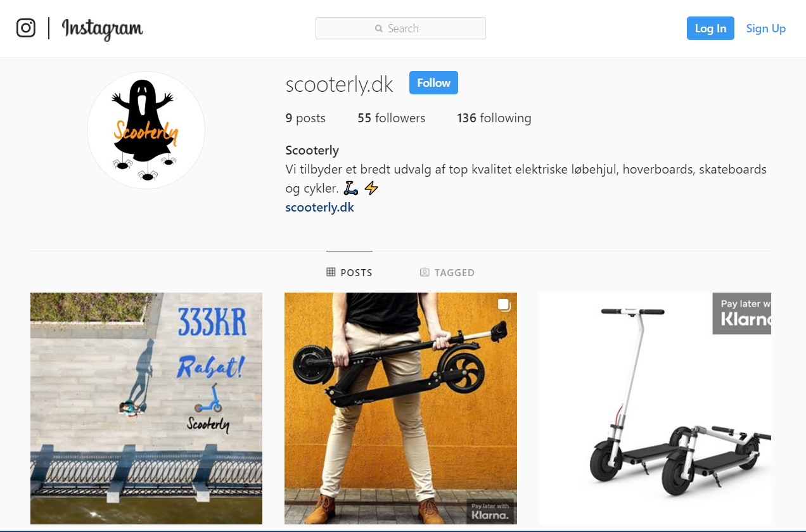Click the Klarna badge on white scooter post
This screenshot has height=532, width=806.
(741, 313)
